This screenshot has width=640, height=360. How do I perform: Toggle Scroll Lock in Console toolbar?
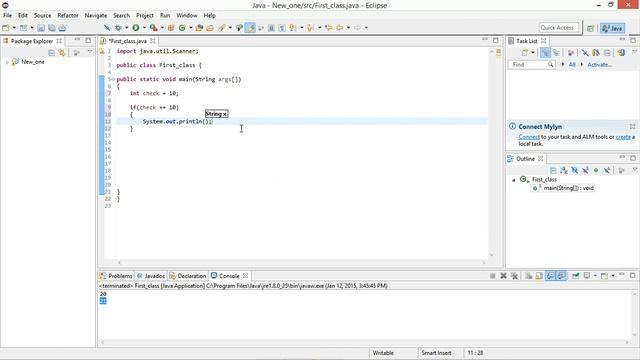[539, 276]
